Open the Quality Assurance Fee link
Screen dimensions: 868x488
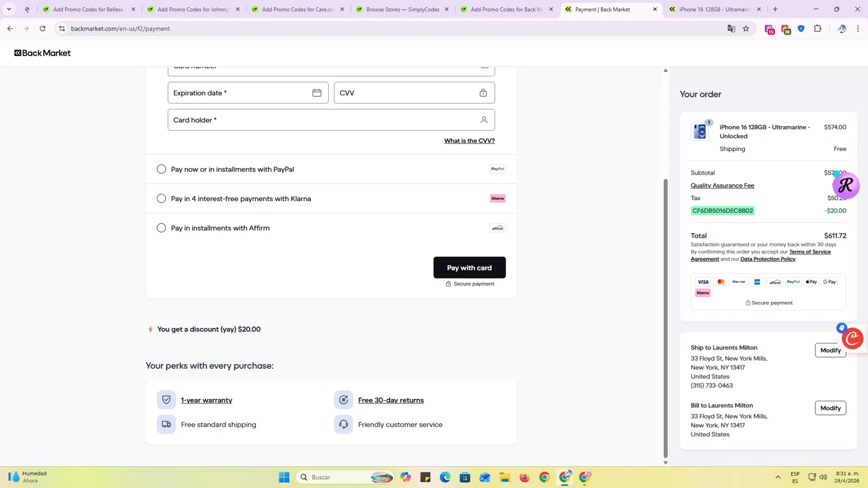(722, 186)
